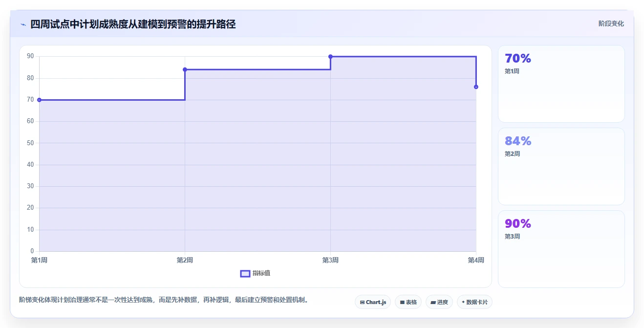Click the 第4周 data point at 76
The height and width of the screenshot is (328, 644).
click(x=476, y=87)
